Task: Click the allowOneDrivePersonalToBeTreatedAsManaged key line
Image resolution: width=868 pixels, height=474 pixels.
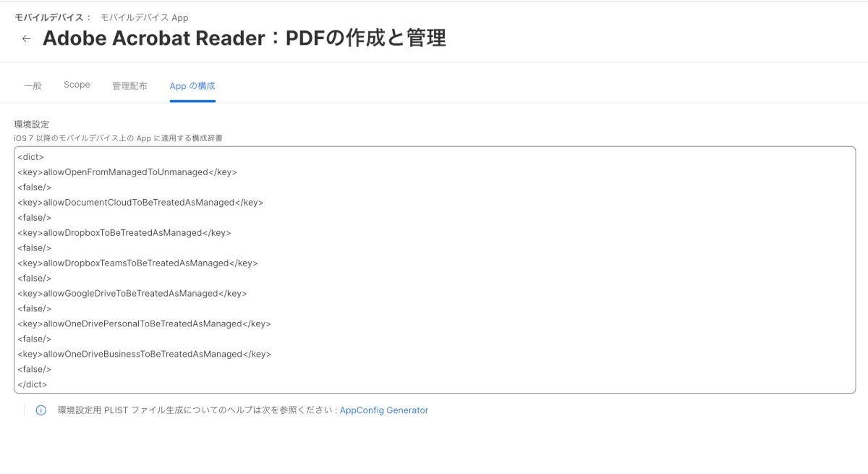Action: 144,324
